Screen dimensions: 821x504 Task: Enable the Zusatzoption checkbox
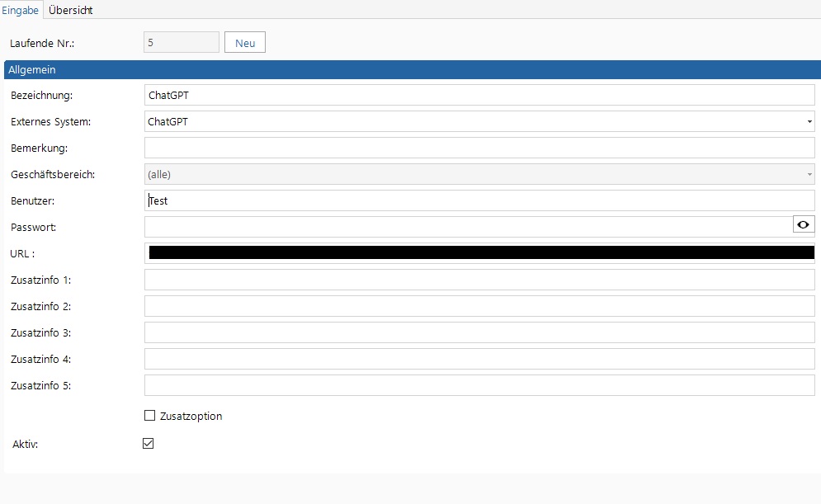[x=149, y=416]
